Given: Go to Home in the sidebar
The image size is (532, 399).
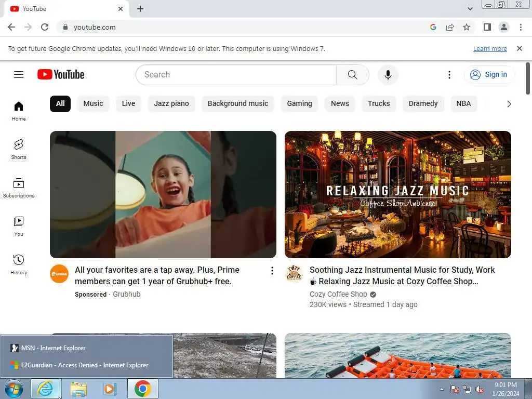Looking at the screenshot, I should pos(19,111).
